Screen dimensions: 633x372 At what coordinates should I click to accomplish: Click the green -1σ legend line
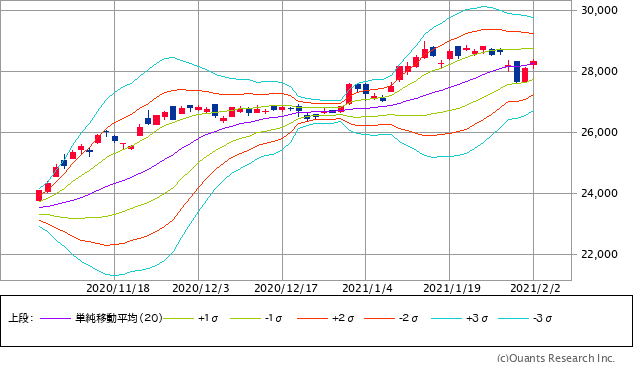245,319
